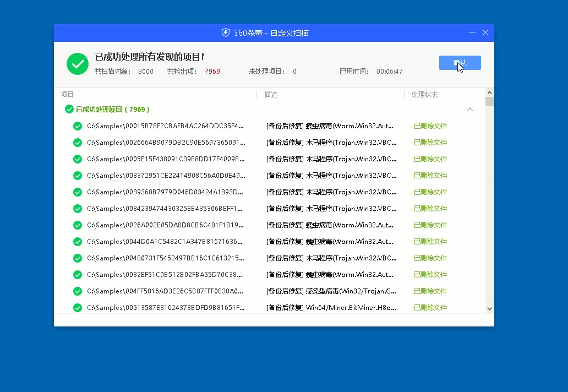Collapse the 已成功处理项目 group with chevron
Screen dimensions: 568x392
(x=470, y=110)
